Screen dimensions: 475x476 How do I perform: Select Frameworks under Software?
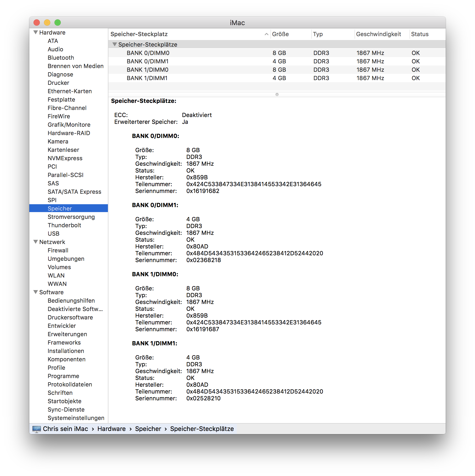[64, 342]
